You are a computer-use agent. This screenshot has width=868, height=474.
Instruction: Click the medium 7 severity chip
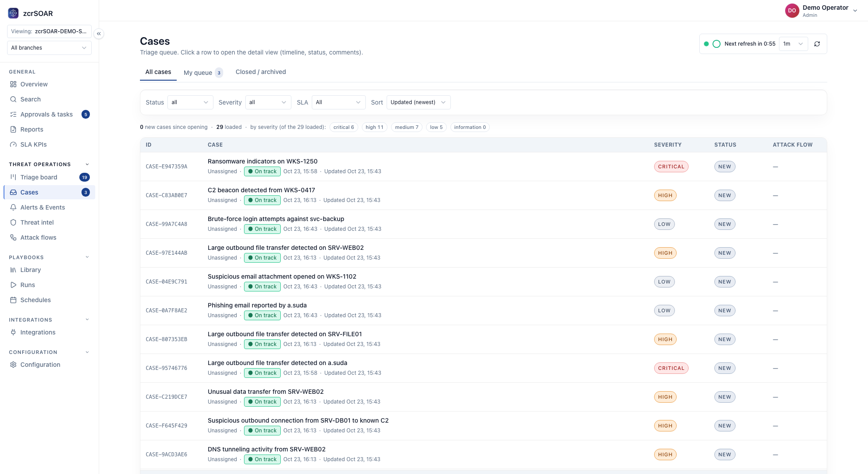407,127
